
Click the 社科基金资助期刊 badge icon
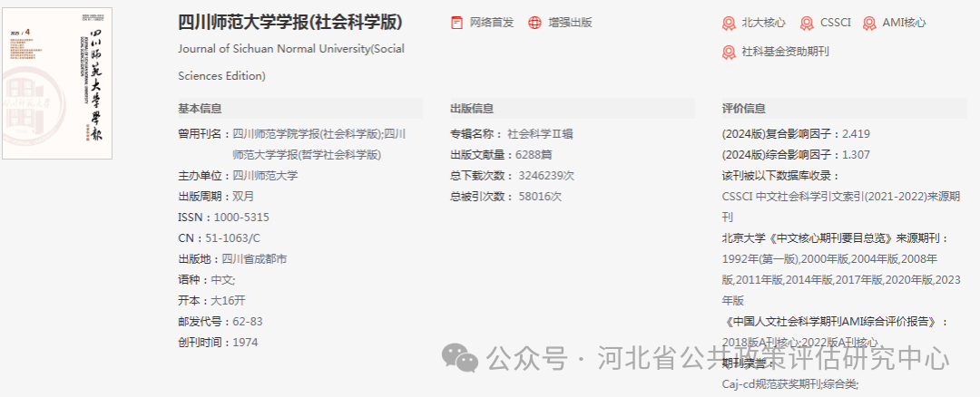point(729,52)
